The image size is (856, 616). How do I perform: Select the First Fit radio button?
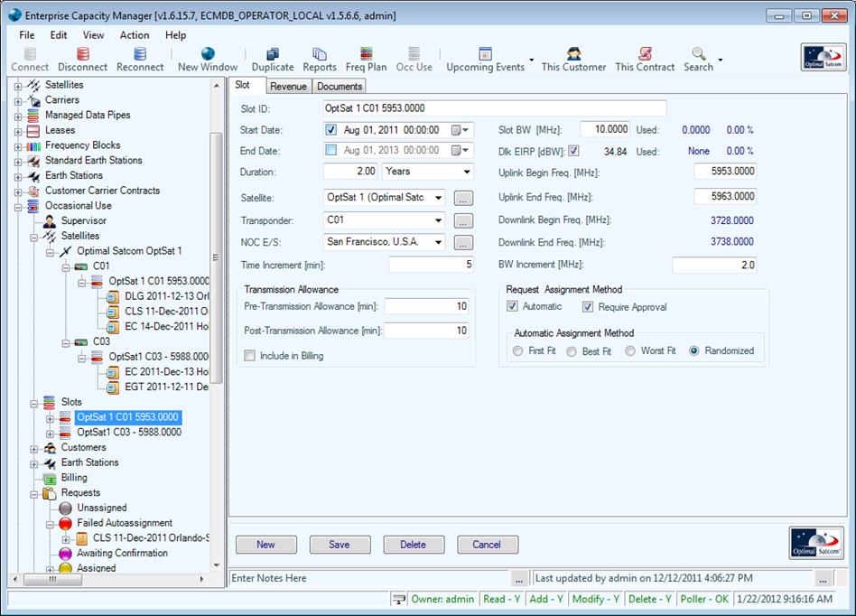[x=518, y=351]
